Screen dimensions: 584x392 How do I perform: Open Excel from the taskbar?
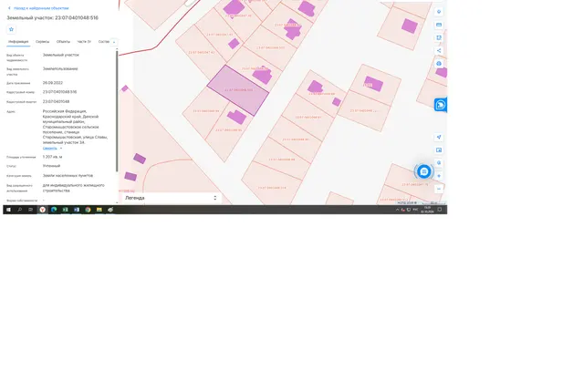(65, 210)
